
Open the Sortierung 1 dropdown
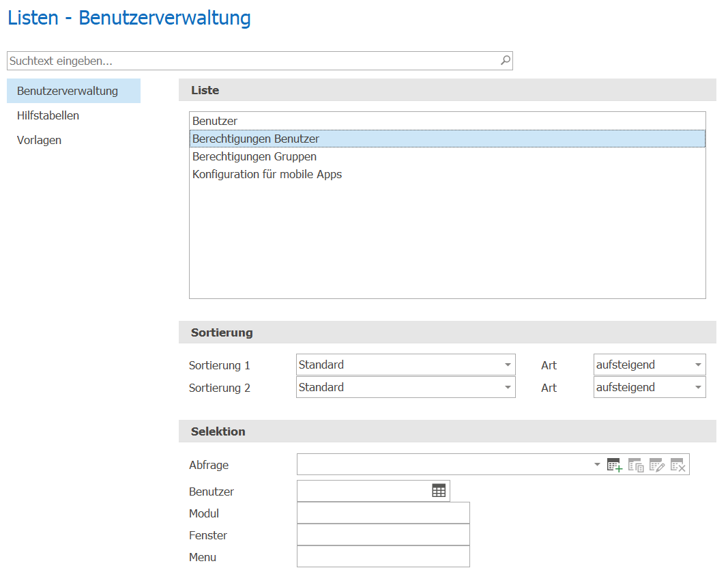pyautogui.click(x=406, y=365)
